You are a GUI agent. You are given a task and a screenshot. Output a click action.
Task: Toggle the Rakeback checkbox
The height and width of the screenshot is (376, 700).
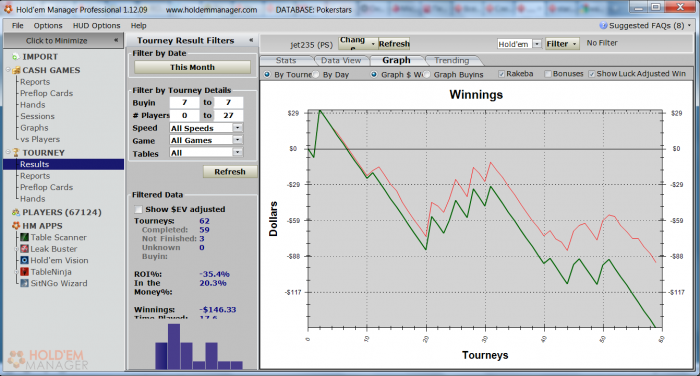[501, 74]
